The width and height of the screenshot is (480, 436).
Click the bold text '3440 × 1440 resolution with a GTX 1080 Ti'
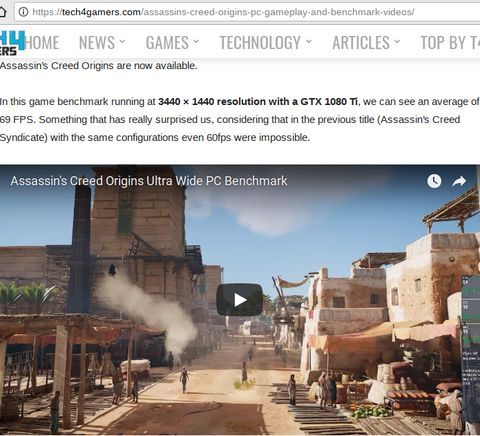coord(258,102)
